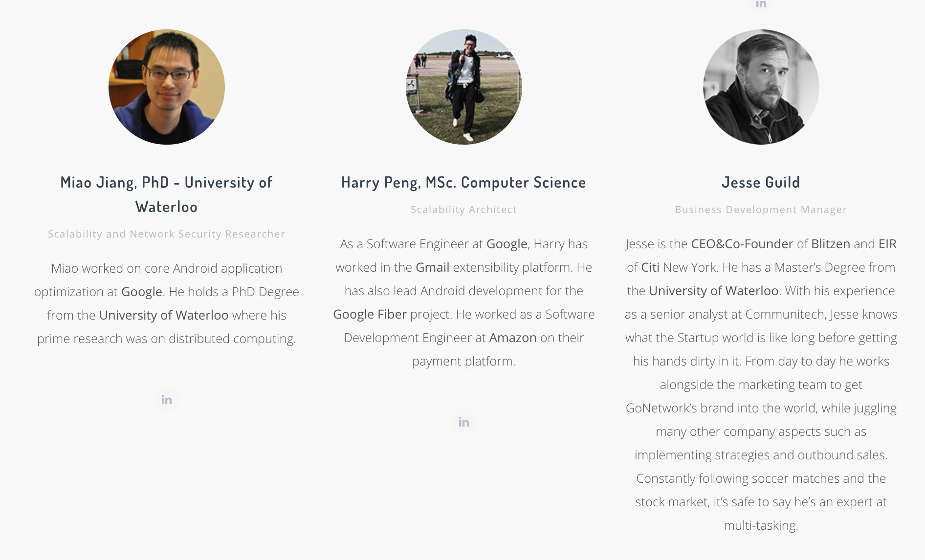
Task: Click the Business Development Manager subtitle
Action: click(761, 210)
